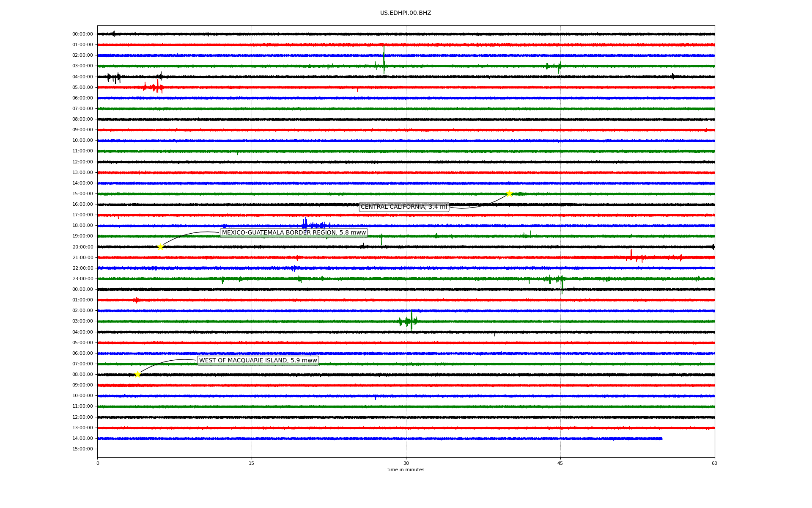The image size is (812, 508).
Task: Click the 30-minute x-axis tick label
Action: click(406, 463)
